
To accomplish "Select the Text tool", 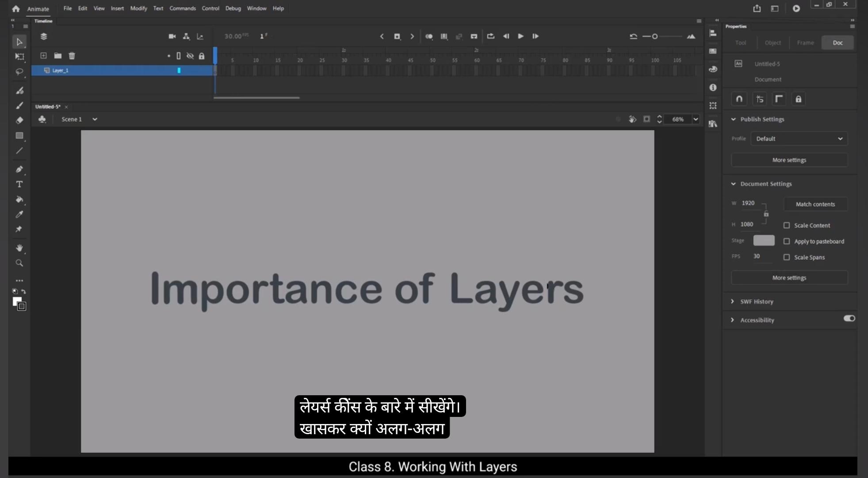I will 19,185.
